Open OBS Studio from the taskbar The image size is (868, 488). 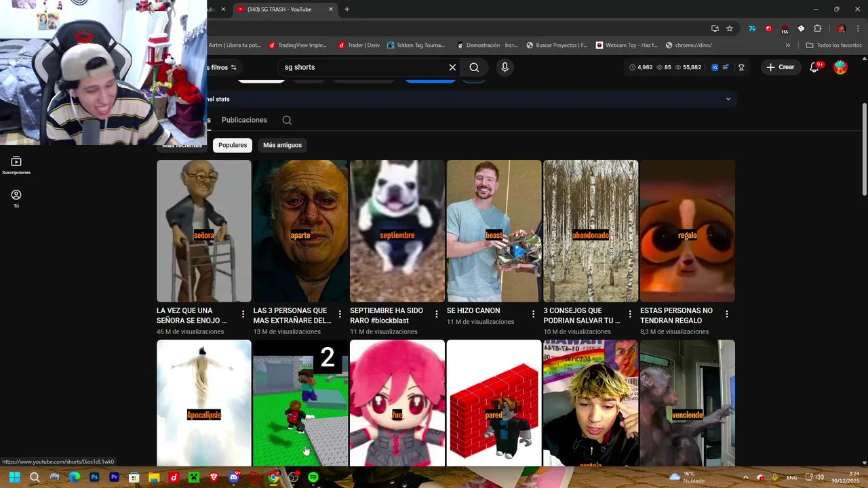click(x=293, y=477)
